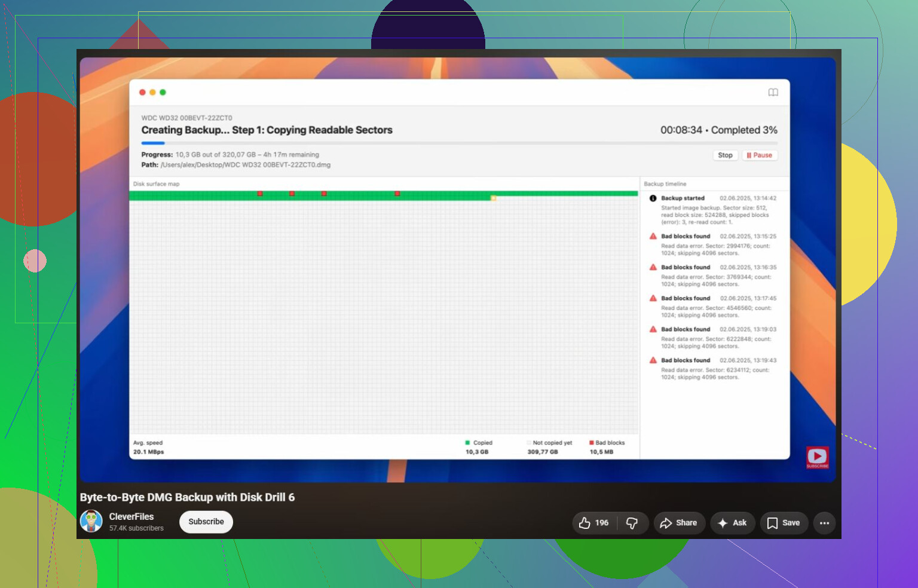Select warning icon for the 13:16:35 bad blocks entry
Image resolution: width=918 pixels, height=588 pixels.
[653, 267]
